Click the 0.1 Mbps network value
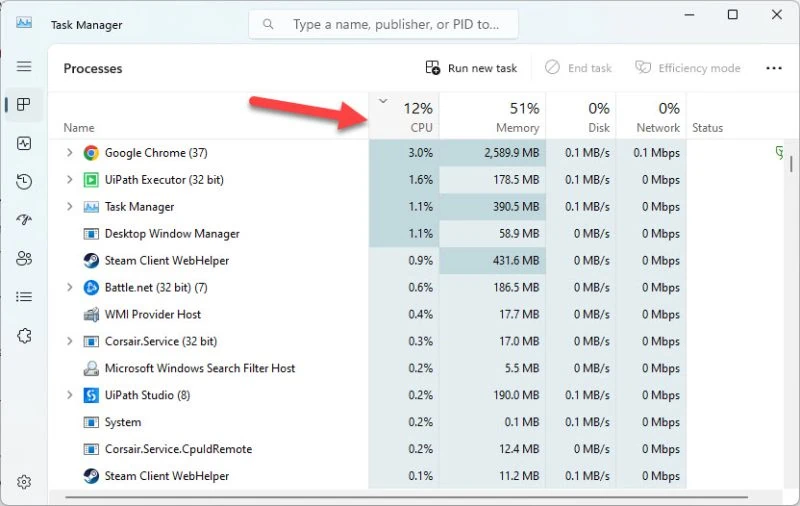Image resolution: width=800 pixels, height=506 pixels. click(x=656, y=153)
